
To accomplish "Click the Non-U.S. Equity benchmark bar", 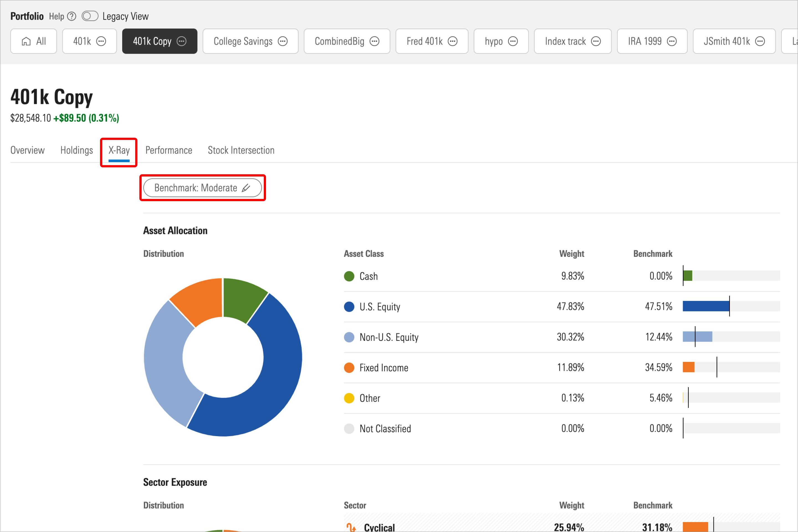I will click(731, 337).
